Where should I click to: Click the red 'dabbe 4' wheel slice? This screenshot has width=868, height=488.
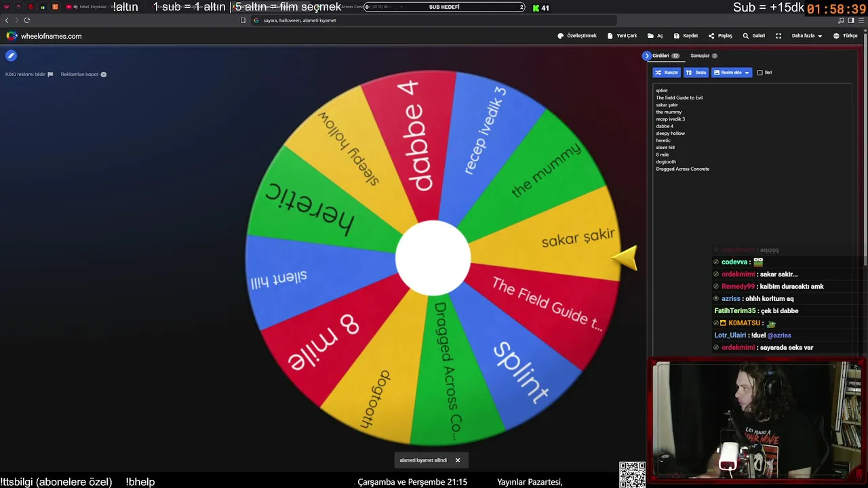(x=418, y=140)
